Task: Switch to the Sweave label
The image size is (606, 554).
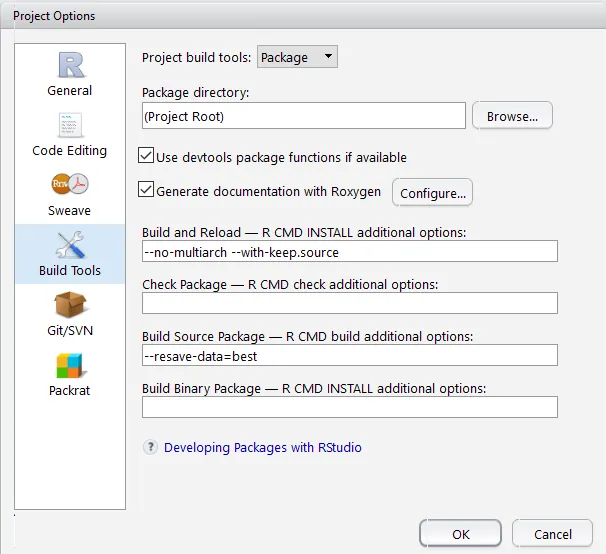Action: point(70,210)
